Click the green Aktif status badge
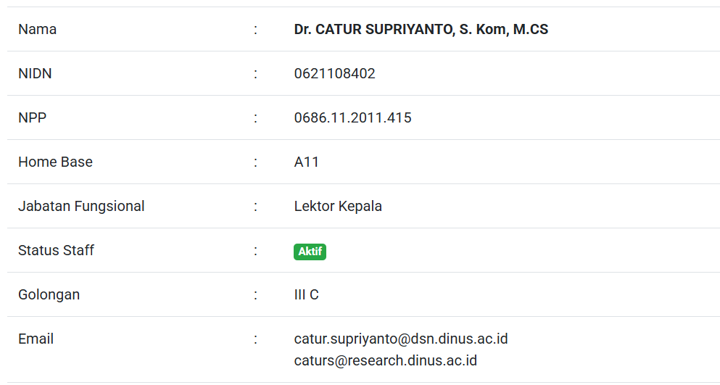Screen dimensions: 720x385 click(x=310, y=252)
